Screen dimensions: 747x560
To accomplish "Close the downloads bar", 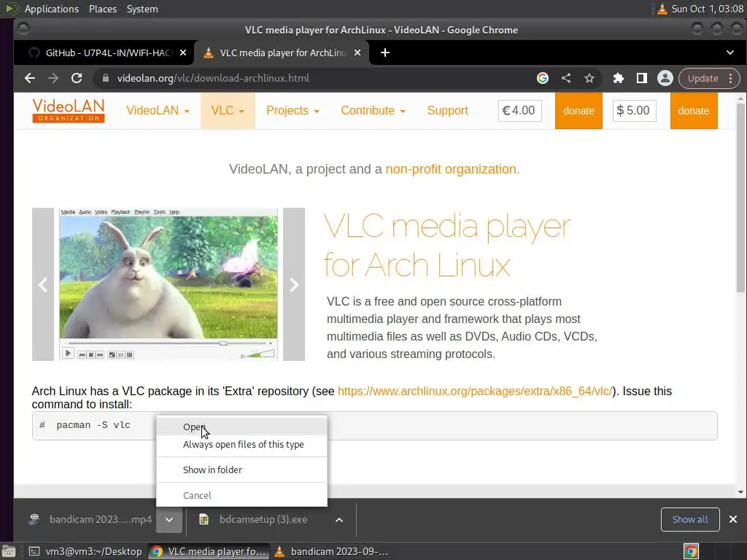I will [733, 519].
